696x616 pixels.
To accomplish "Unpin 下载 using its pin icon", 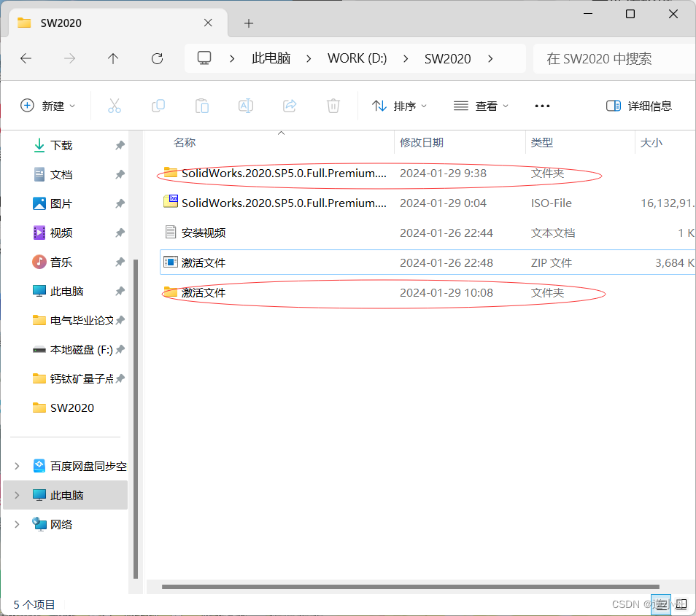I will tap(120, 146).
